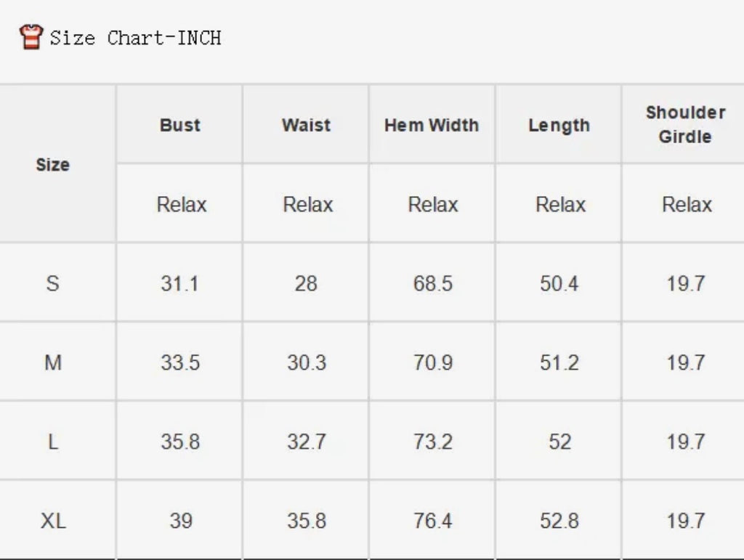744x560 pixels.
Task: Click the bust value 31.1
Action: click(179, 283)
